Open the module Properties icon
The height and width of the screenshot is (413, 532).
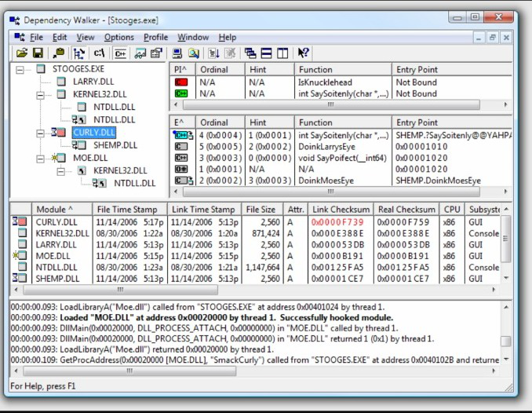[156, 53]
